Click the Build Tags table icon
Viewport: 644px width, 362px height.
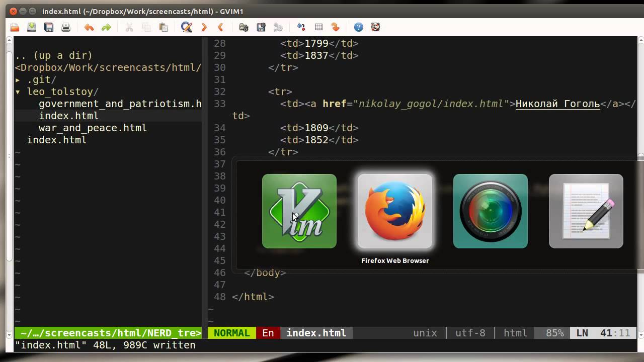click(x=318, y=27)
